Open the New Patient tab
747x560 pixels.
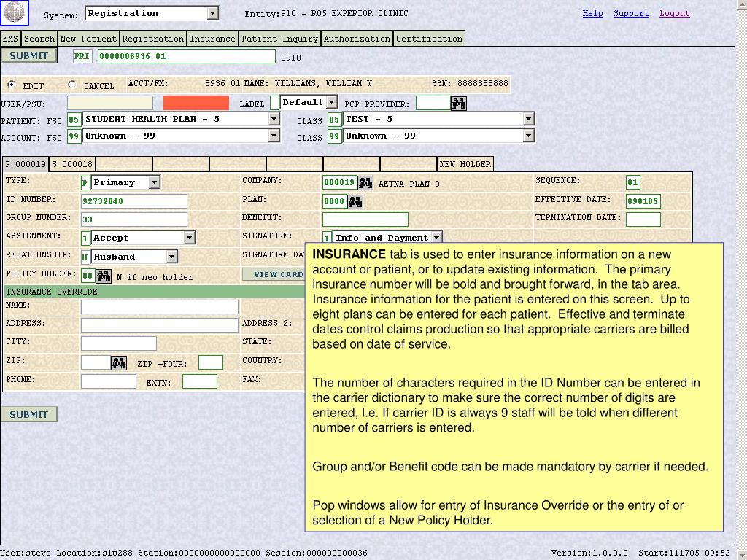[x=88, y=39]
